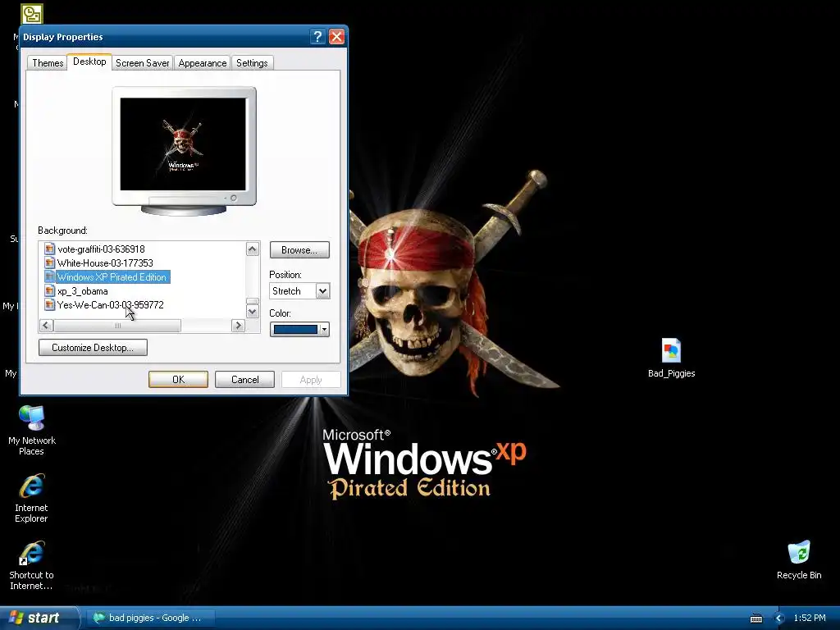
Task: Click the Browse... button
Action: click(x=299, y=250)
